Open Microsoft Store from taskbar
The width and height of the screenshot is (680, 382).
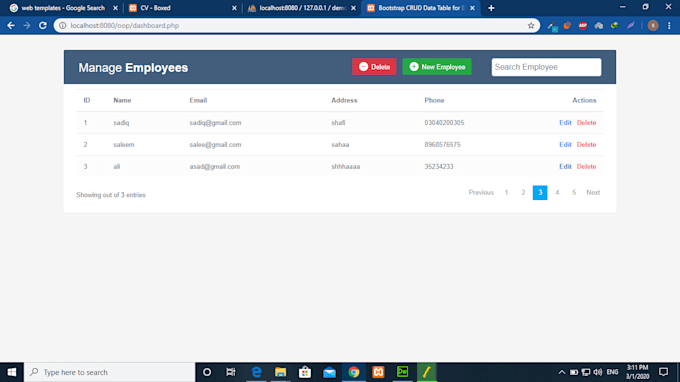(x=305, y=372)
